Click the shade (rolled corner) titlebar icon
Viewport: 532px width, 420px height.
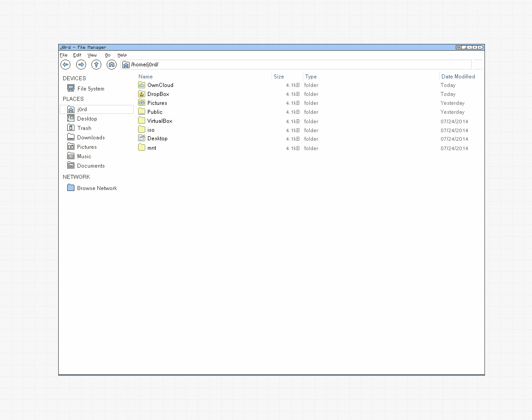[464, 47]
